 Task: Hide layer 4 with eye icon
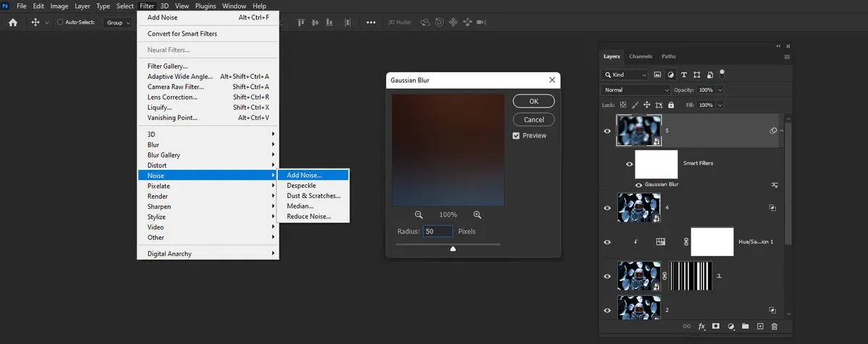[607, 207]
